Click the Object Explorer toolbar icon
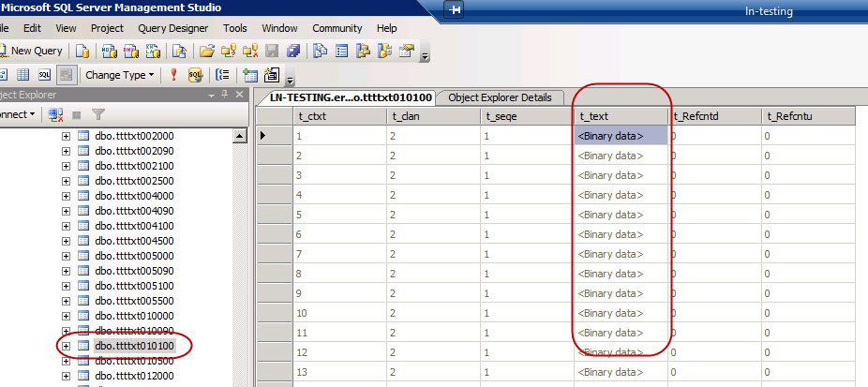Screen dimensions: 868x387 363,52
